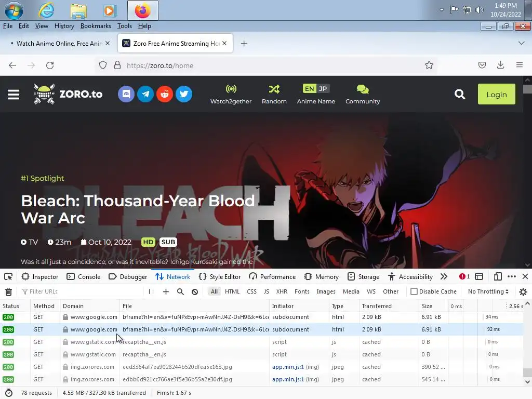Open the Reddit social icon link
This screenshot has width=532, height=399.
pos(165,94)
